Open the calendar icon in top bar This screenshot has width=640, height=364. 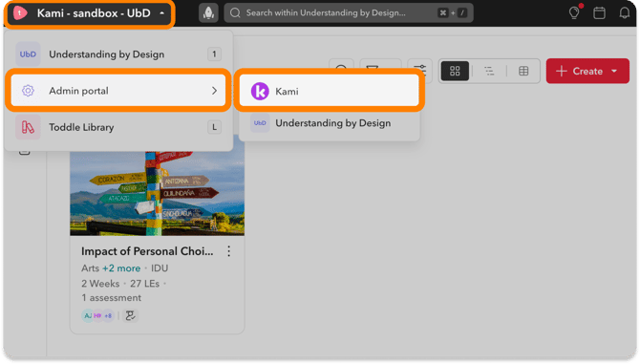pos(599,13)
